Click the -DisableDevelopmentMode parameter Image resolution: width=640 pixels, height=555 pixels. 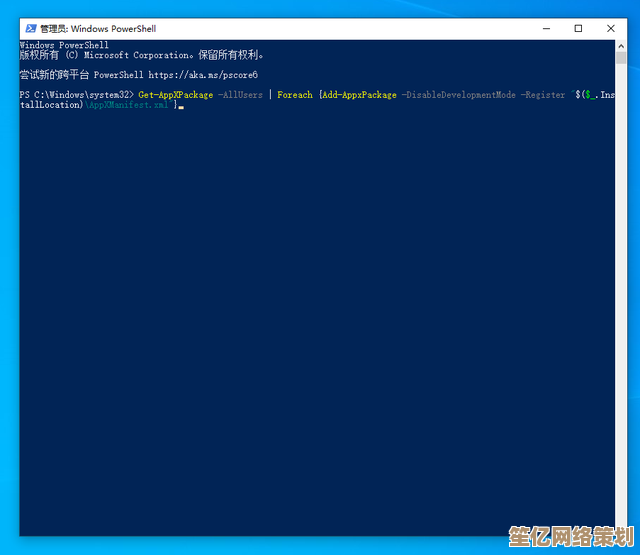point(455,95)
